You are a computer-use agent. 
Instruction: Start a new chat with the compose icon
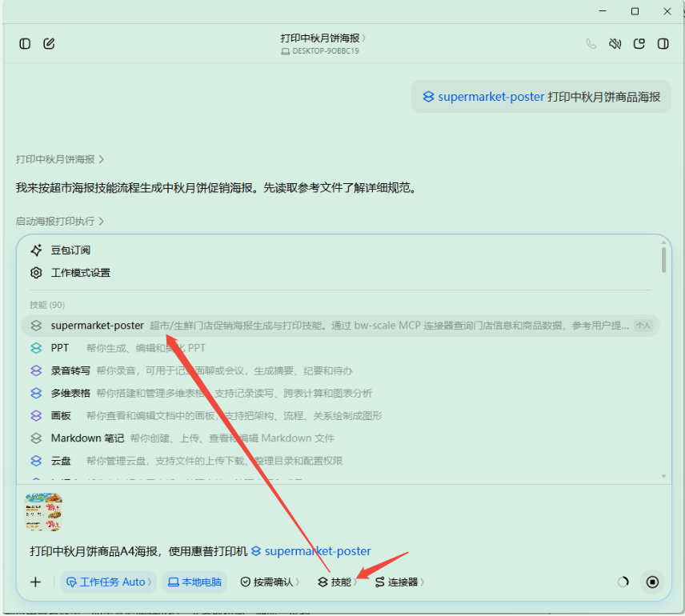click(x=49, y=44)
